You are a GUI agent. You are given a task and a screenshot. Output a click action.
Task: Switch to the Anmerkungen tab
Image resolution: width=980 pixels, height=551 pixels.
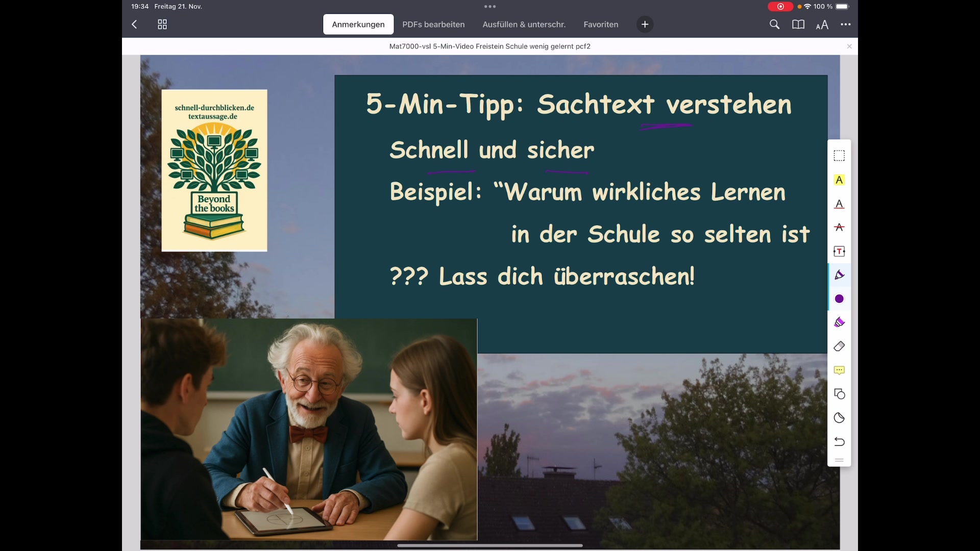coord(358,24)
